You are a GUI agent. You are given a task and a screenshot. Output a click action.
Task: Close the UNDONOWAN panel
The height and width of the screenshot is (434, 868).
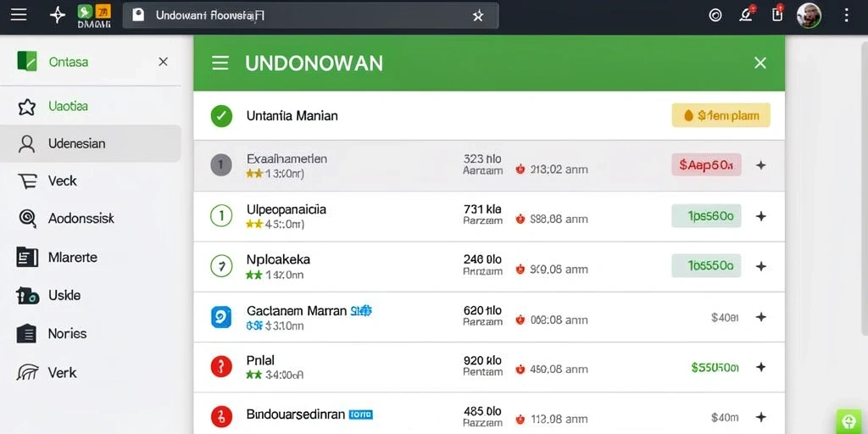tap(760, 63)
